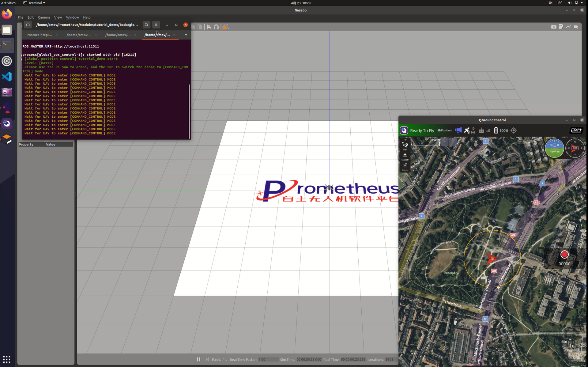This screenshot has width=588, height=367.
Task: Open new terminal tab button
Action: click(28, 25)
